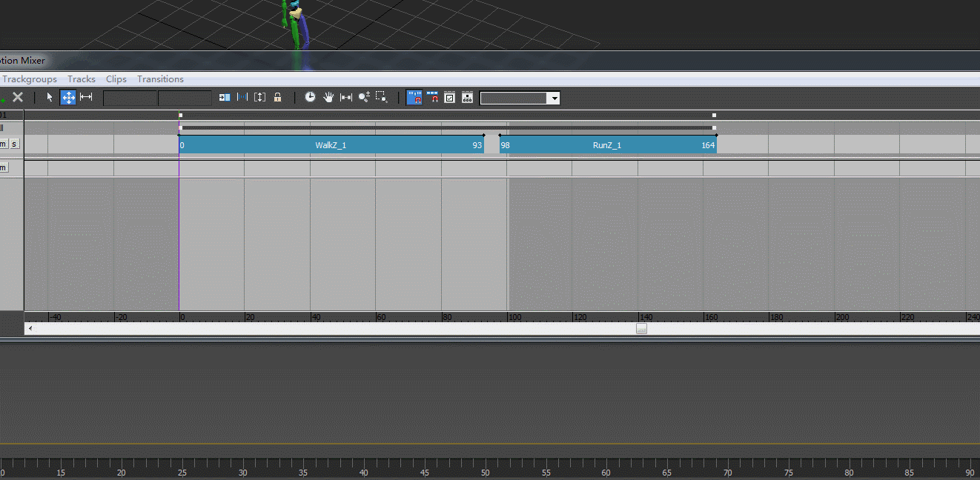The width and height of the screenshot is (980, 480).
Task: Open the Trackgroups menu
Action: (x=30, y=79)
